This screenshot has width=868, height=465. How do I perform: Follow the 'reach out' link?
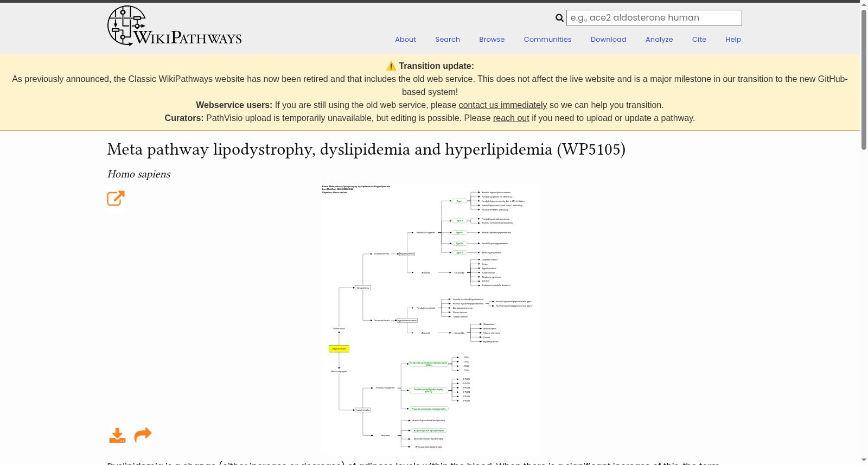pyautogui.click(x=511, y=118)
